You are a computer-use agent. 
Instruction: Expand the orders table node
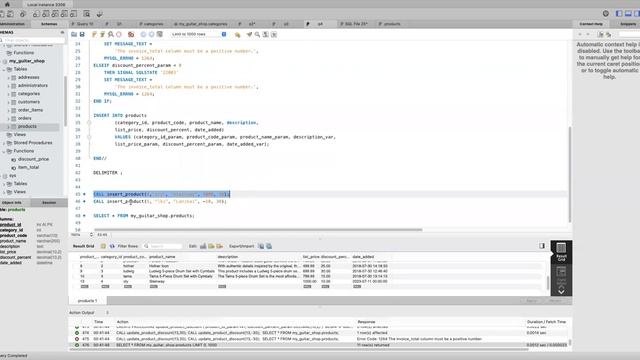coord(9,118)
